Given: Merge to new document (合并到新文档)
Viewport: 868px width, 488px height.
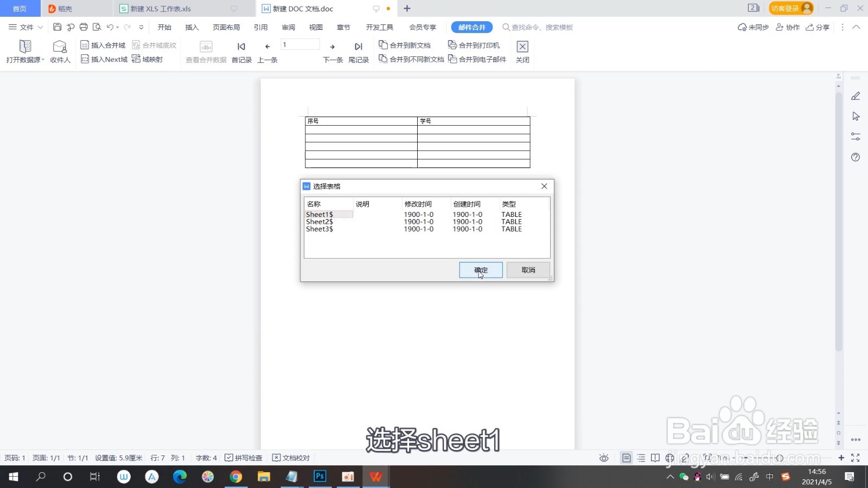Looking at the screenshot, I should (x=405, y=46).
